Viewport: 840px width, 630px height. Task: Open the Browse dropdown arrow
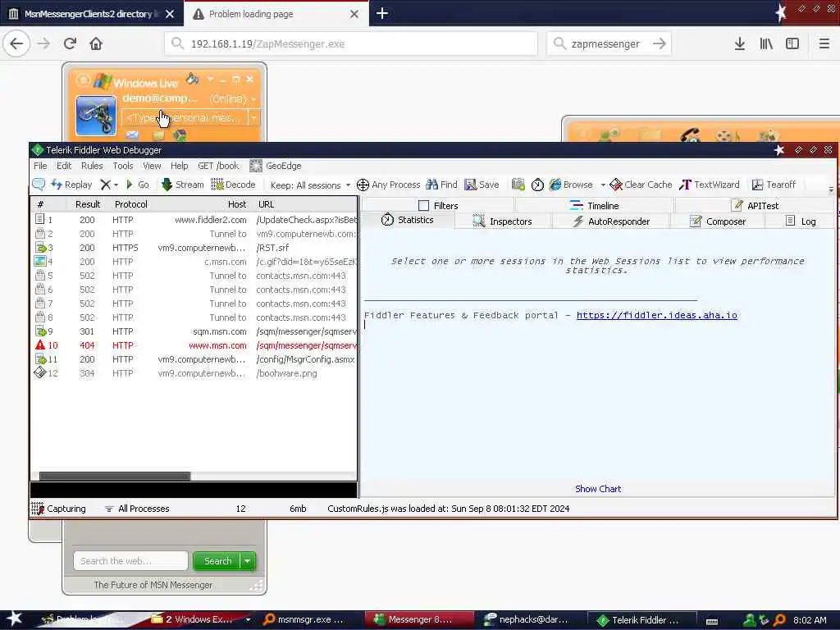[x=603, y=185]
